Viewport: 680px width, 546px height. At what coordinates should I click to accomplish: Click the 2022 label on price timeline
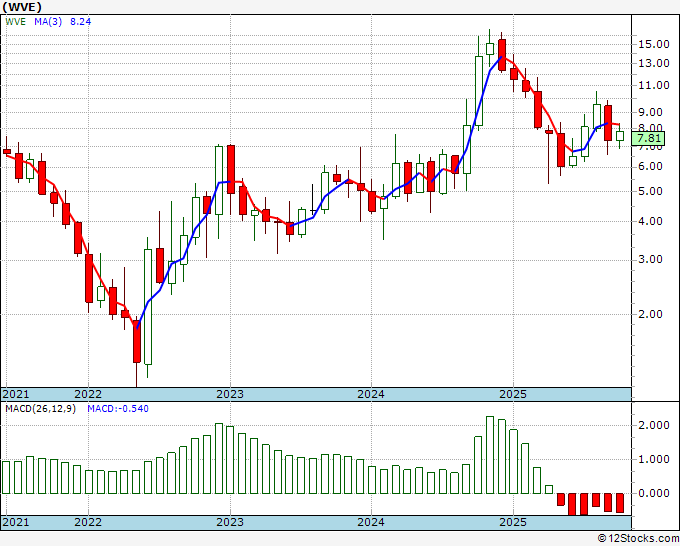pos(88,394)
